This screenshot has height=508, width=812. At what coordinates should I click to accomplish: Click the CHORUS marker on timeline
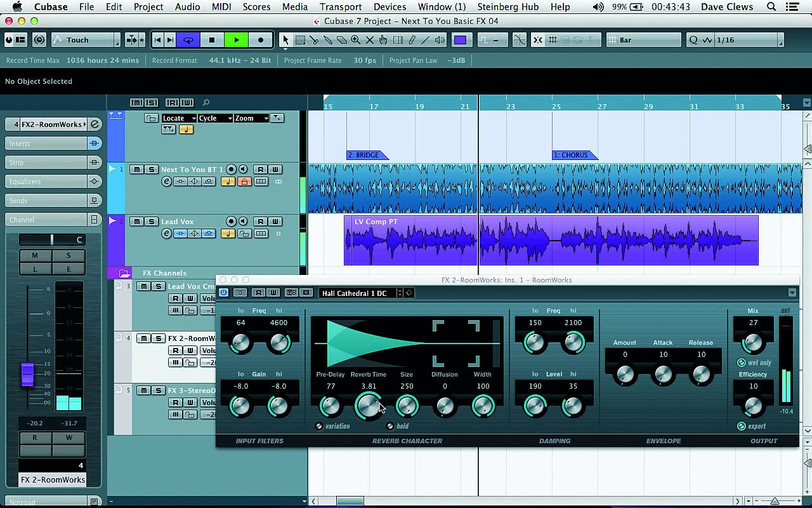(x=574, y=155)
